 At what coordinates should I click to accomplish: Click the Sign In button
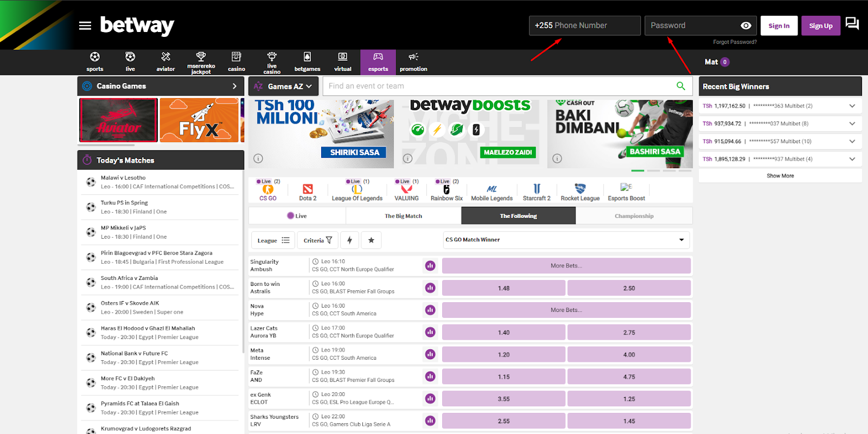pos(779,25)
